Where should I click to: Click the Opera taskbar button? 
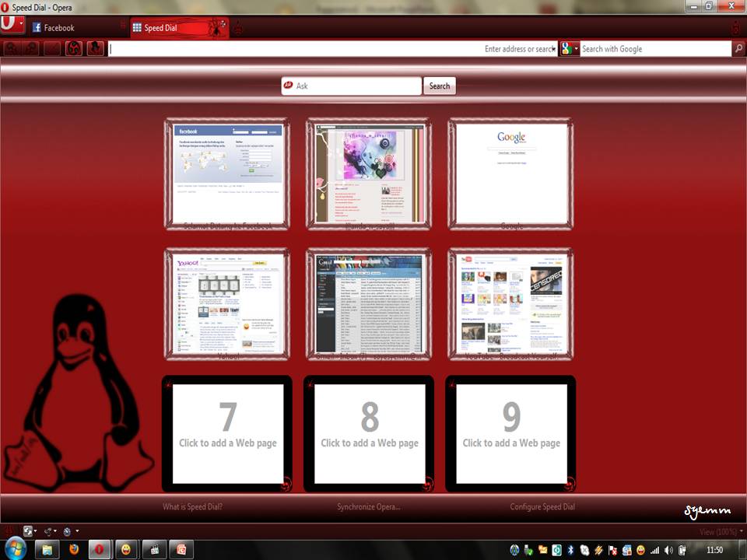(x=99, y=550)
